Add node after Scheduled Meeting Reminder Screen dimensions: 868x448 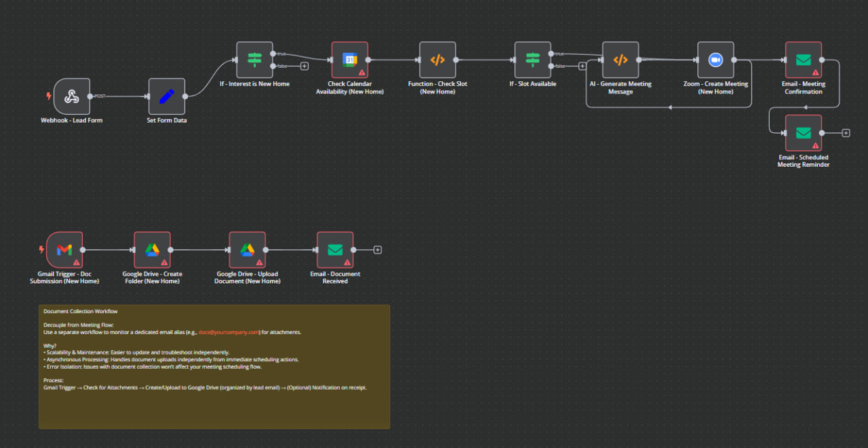846,133
